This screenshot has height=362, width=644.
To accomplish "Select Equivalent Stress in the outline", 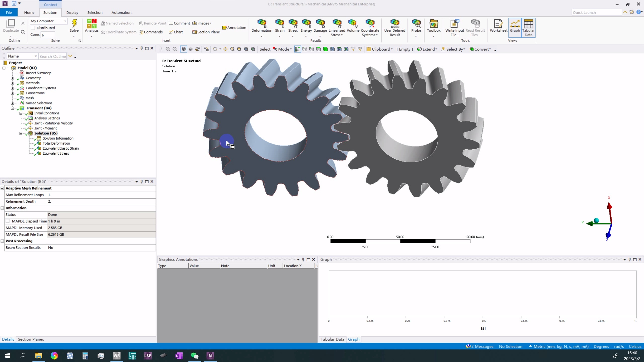I will tap(56, 153).
